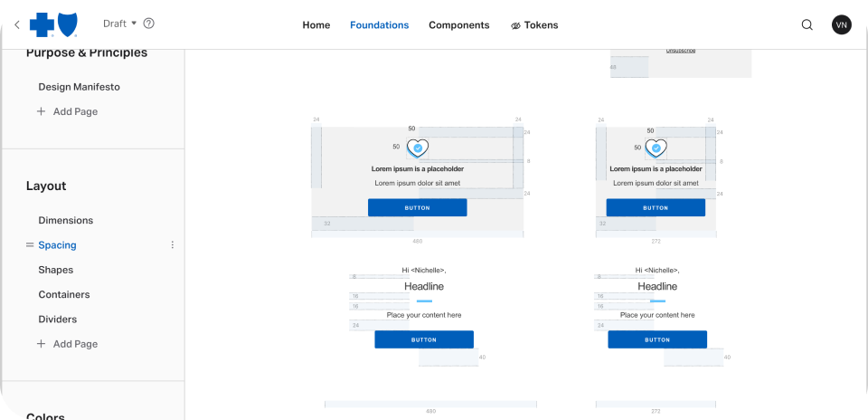The image size is (868, 420).
Task: Switch to the Home tab
Action: 316,25
